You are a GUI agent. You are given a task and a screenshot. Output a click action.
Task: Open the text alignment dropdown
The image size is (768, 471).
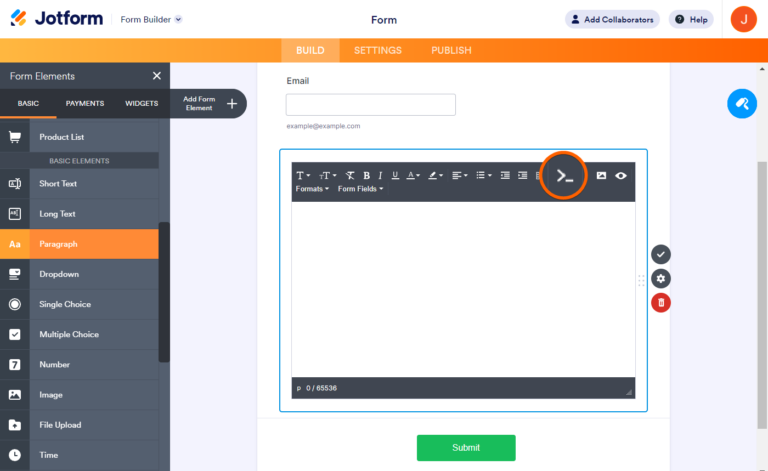[459, 175]
